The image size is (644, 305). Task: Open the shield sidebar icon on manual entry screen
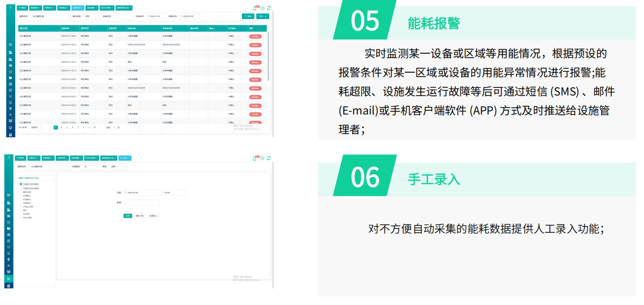tap(9, 247)
